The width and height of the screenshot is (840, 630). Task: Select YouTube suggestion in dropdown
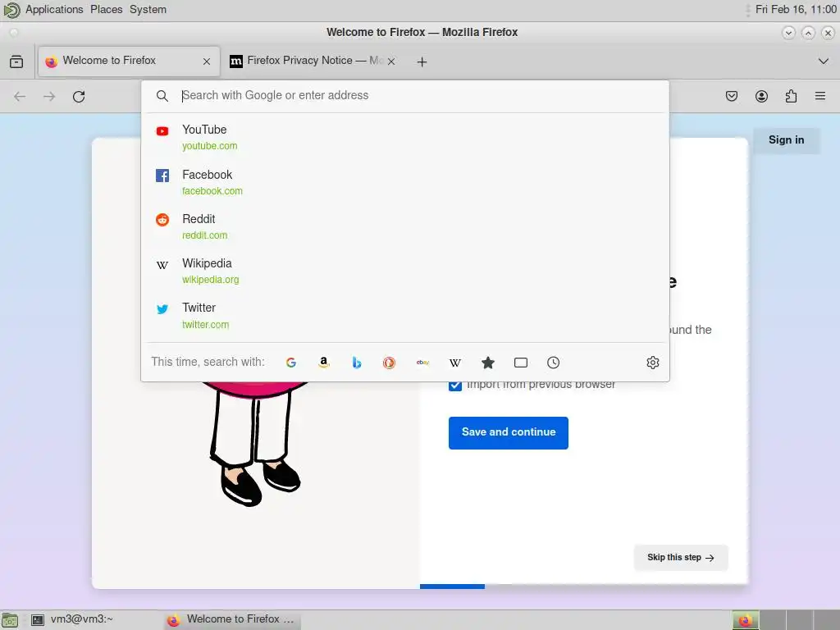(x=405, y=137)
